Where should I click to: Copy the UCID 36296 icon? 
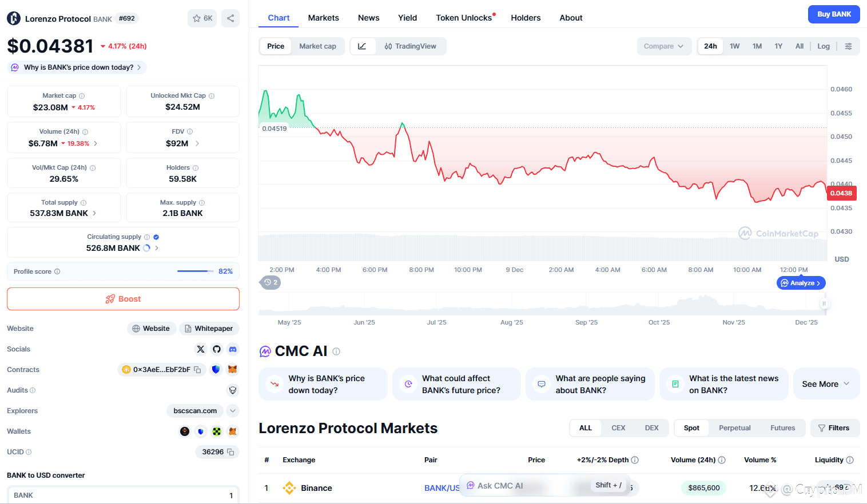(230, 452)
